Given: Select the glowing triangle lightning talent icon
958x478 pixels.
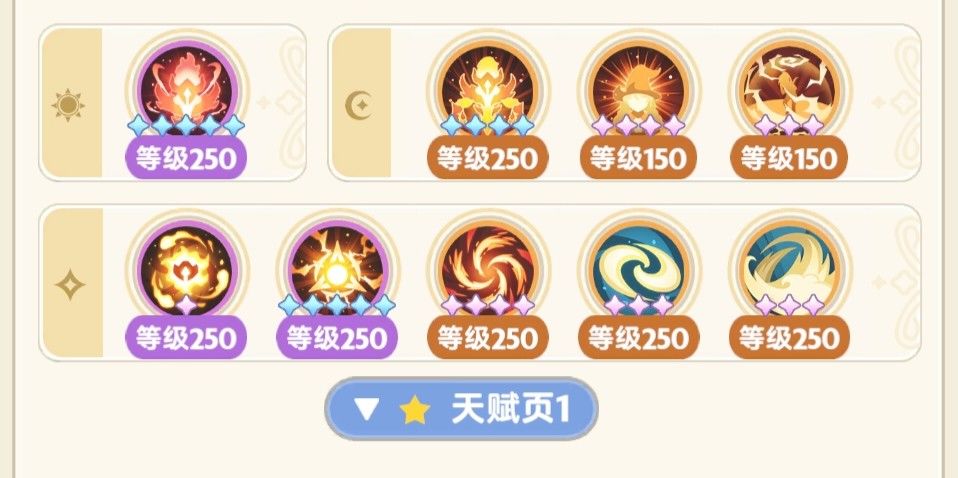Looking at the screenshot, I should click(x=337, y=270).
